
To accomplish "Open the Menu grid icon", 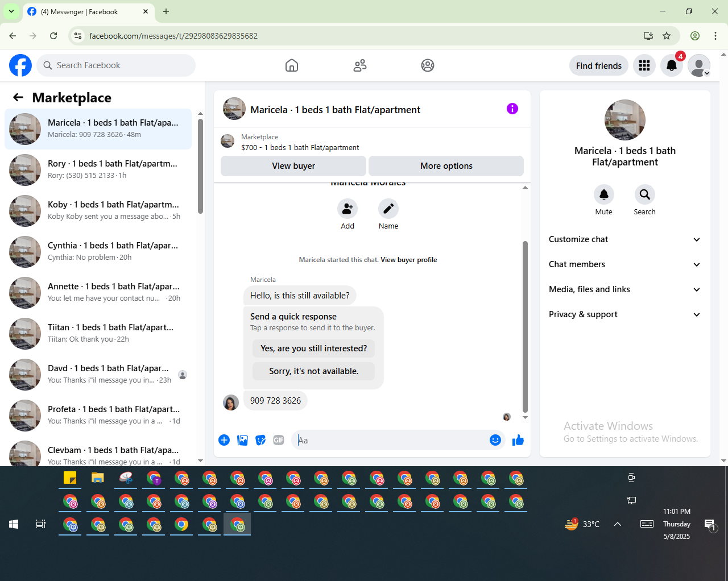I will tap(644, 65).
